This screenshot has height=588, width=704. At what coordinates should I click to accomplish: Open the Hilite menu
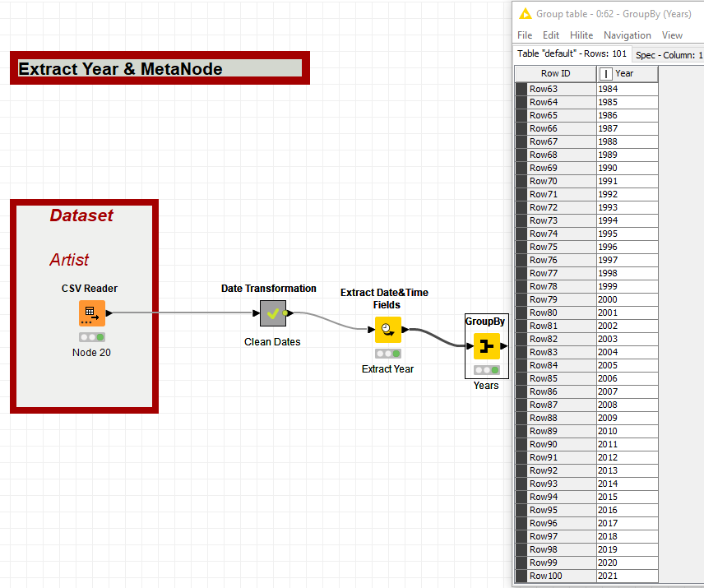coord(581,35)
